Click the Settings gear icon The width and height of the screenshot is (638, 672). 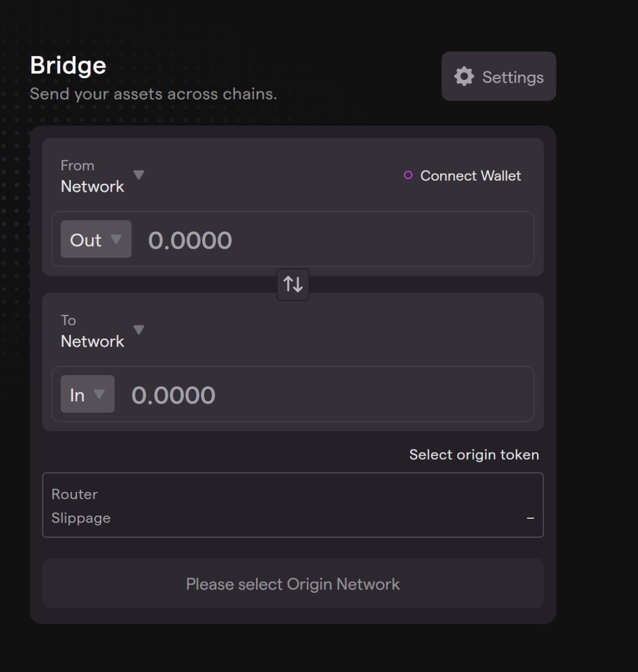pyautogui.click(x=464, y=77)
